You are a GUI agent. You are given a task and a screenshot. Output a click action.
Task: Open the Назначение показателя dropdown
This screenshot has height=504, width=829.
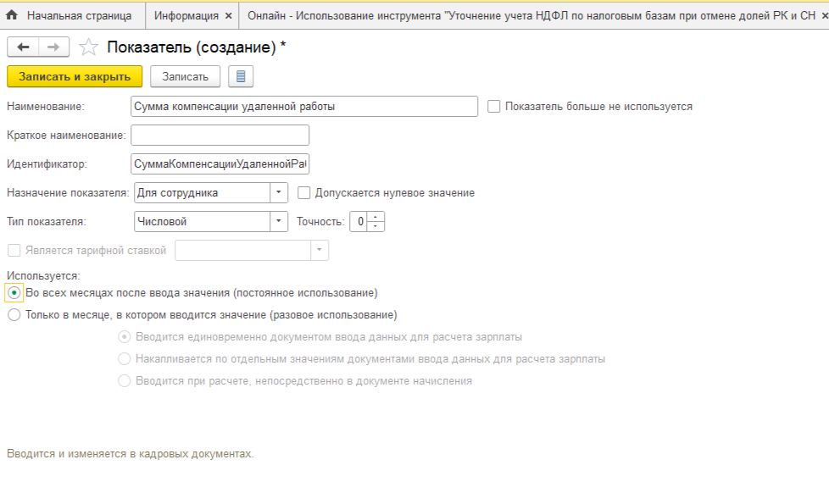click(279, 192)
